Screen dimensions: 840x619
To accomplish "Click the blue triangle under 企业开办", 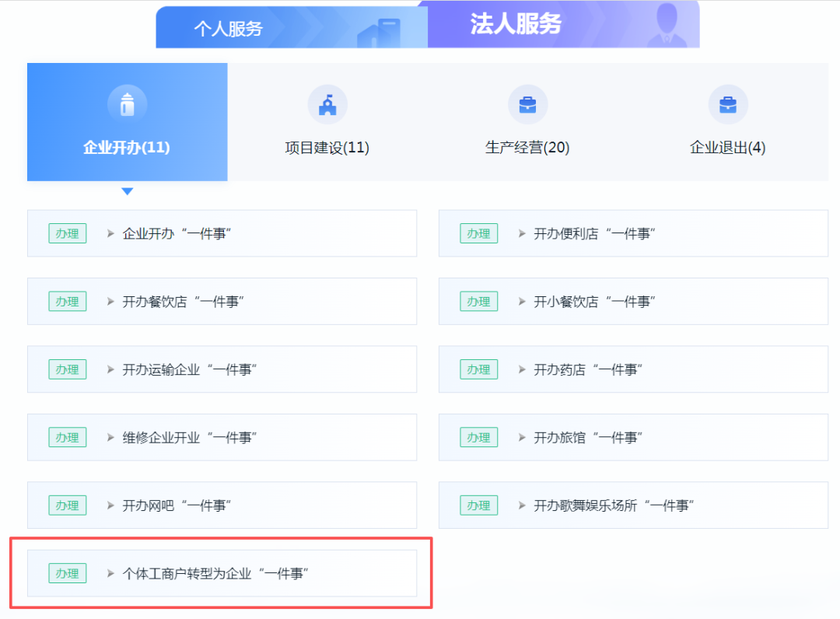I will (x=128, y=191).
